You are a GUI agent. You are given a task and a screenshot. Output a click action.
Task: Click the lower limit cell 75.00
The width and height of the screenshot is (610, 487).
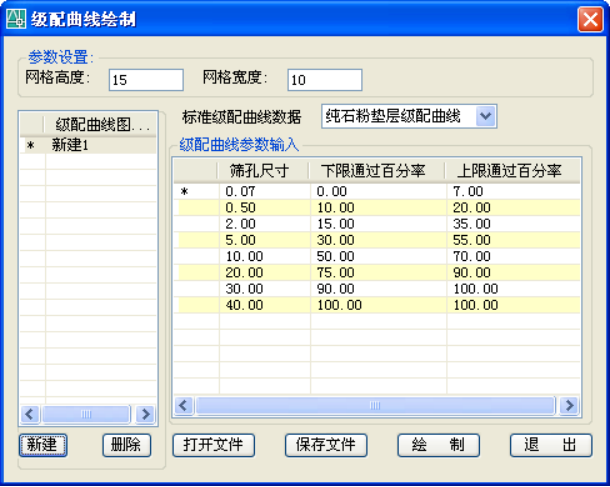coord(379,273)
